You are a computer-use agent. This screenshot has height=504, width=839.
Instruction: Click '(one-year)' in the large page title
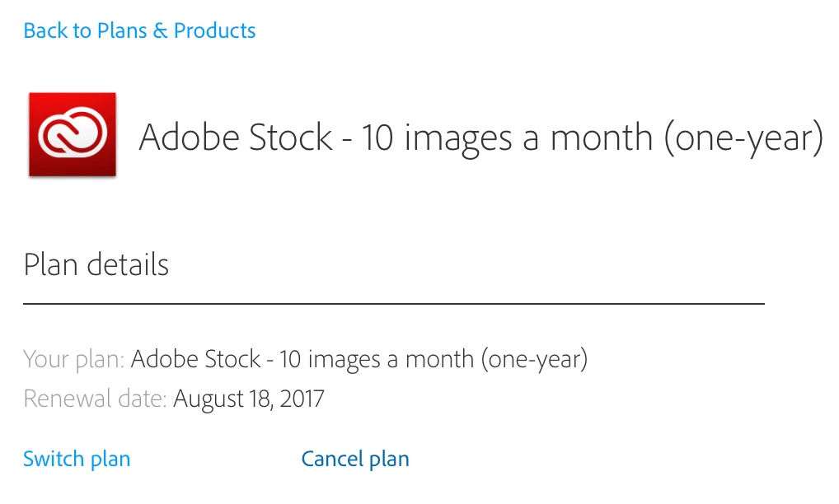743,137
